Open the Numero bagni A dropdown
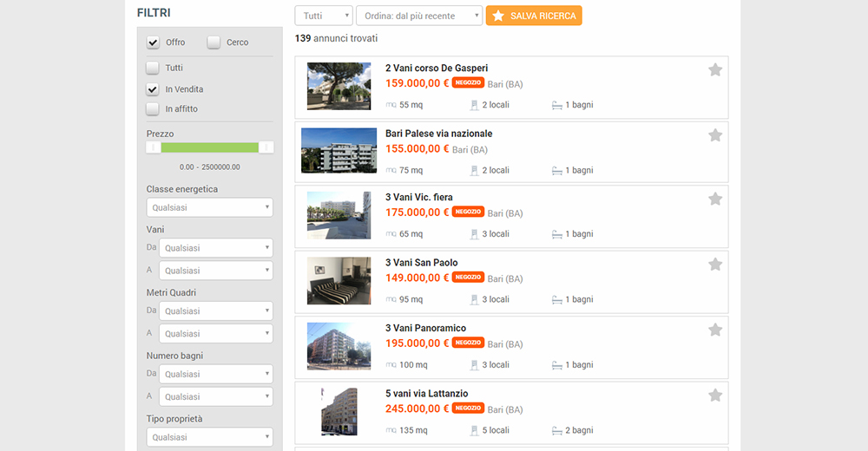The width and height of the screenshot is (868, 451). (216, 396)
